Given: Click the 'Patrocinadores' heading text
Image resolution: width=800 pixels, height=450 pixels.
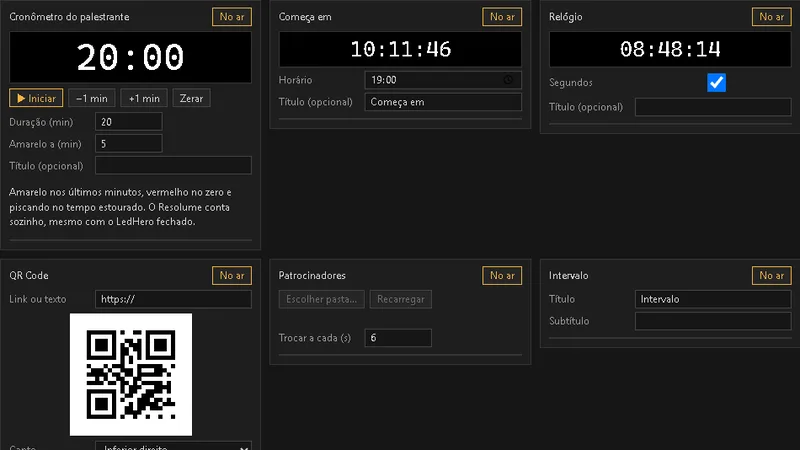Looking at the screenshot, I should pos(312,276).
